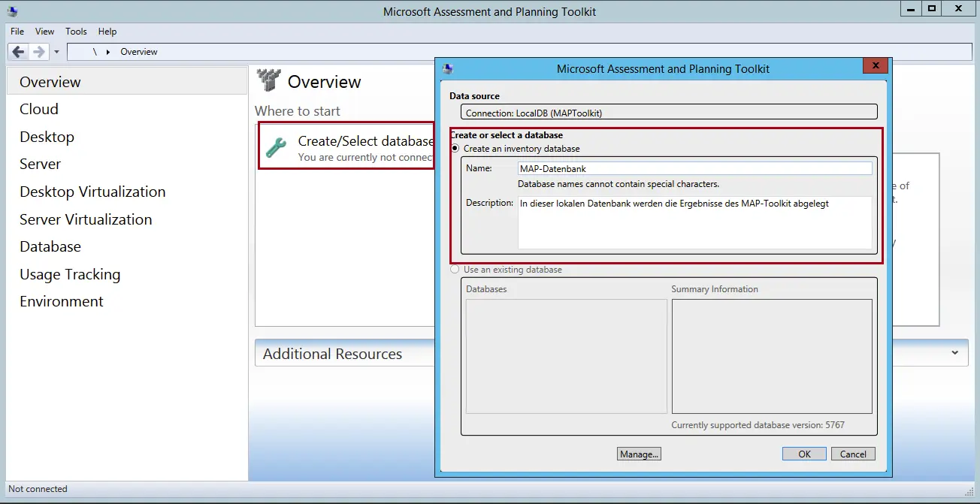Open the Tools menu
Screen dimensions: 980x504
tap(76, 32)
